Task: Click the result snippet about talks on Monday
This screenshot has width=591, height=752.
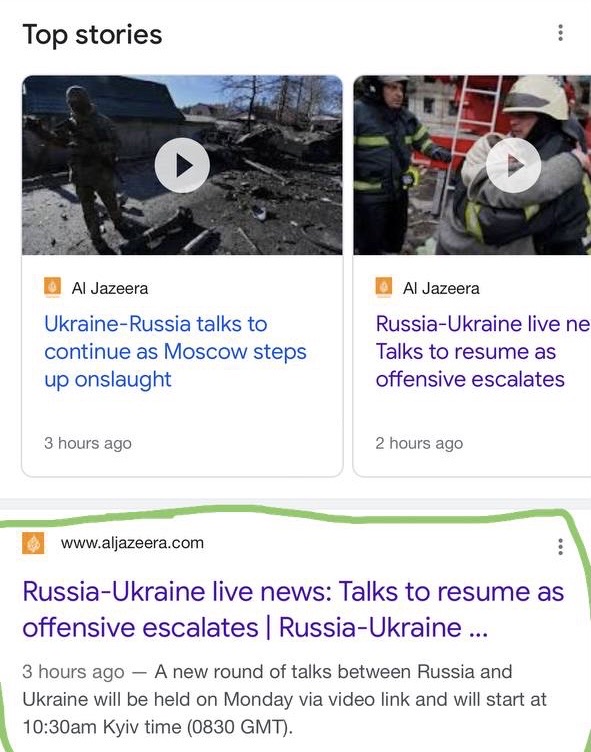Action: coord(284,699)
